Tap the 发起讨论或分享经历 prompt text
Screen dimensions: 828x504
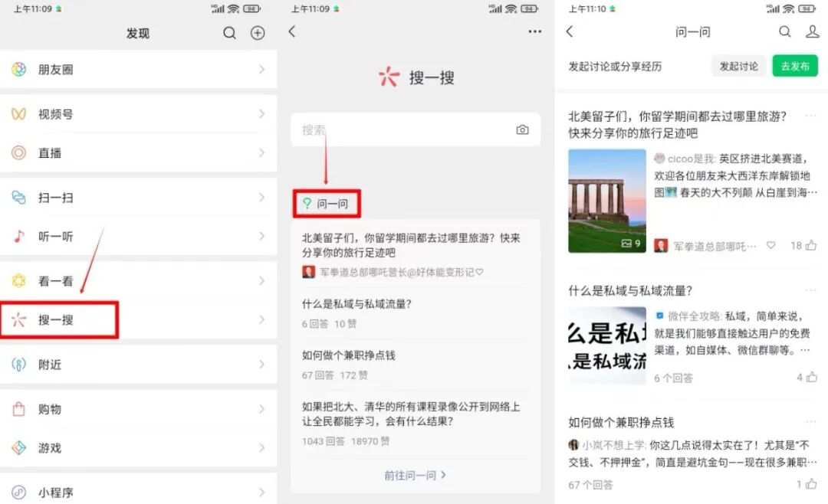(615, 67)
